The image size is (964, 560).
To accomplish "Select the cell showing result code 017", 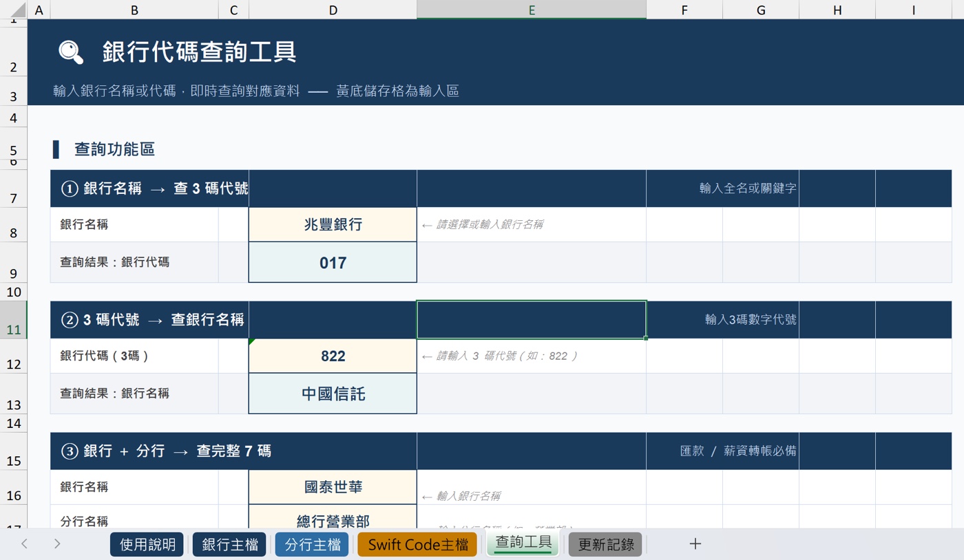I will (333, 261).
